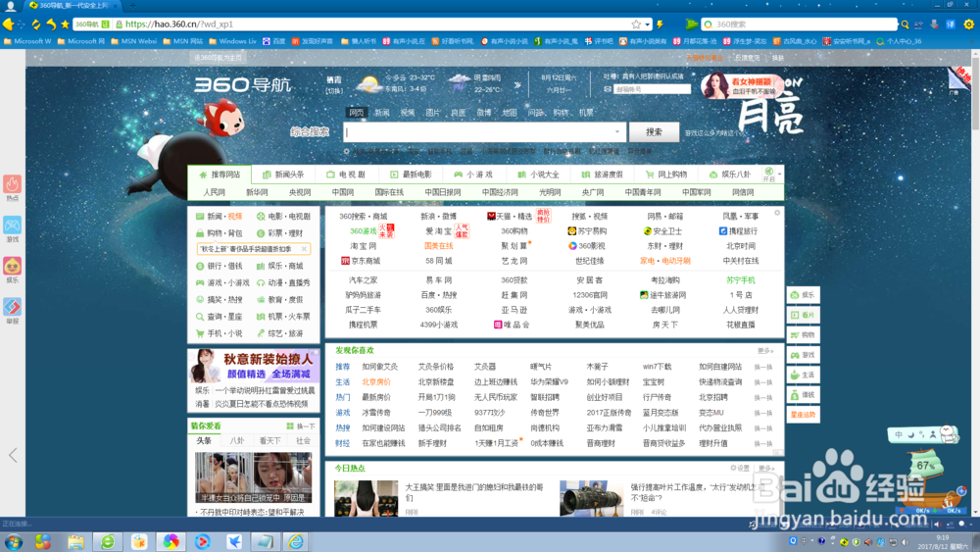Click the mailbox account input field
980x552 pixels.
[652, 89]
